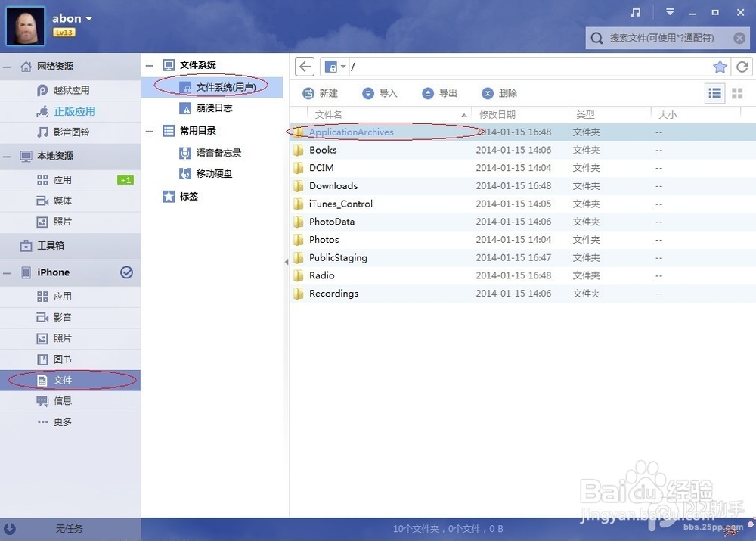This screenshot has height=541, width=756.
Task: Select 文件系统(用户) tree item
Action: coord(212,87)
